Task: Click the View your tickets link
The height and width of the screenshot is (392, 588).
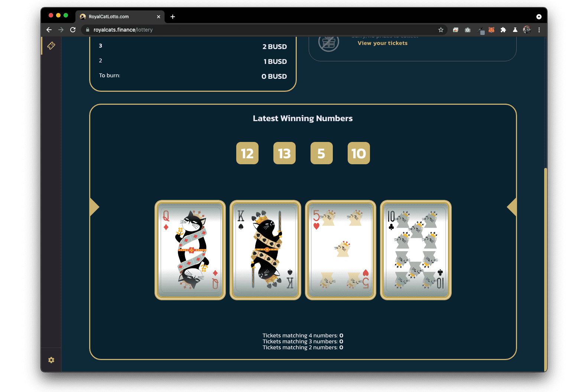Action: pos(383,43)
